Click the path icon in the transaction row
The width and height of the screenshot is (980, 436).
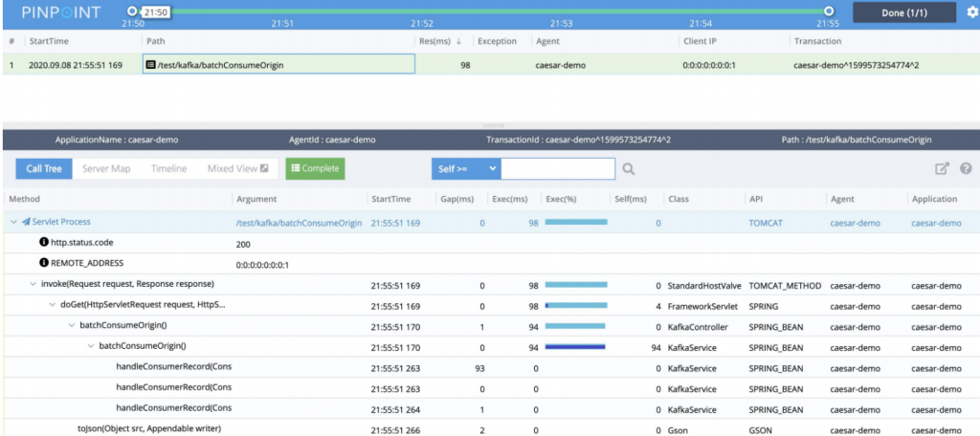pyautogui.click(x=150, y=65)
